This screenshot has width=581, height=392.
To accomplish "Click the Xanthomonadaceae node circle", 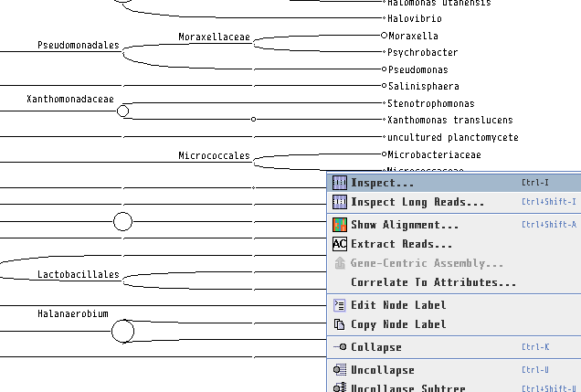I will (122, 111).
